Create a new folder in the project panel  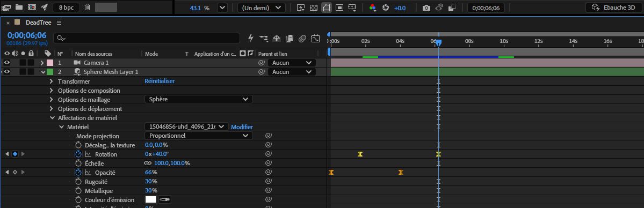coord(19,8)
